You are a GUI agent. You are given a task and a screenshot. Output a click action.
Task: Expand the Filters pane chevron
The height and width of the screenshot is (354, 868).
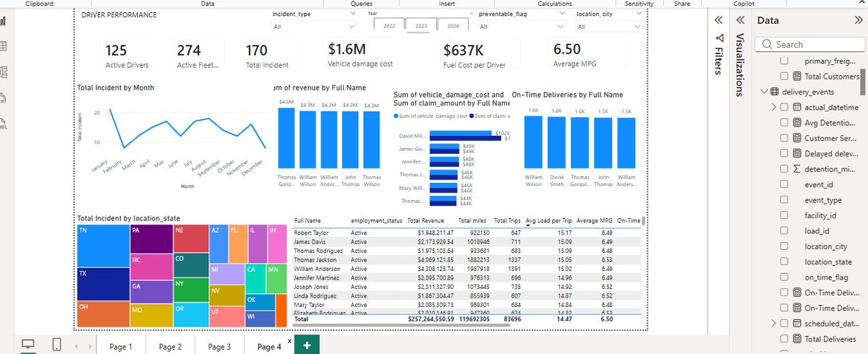point(718,20)
